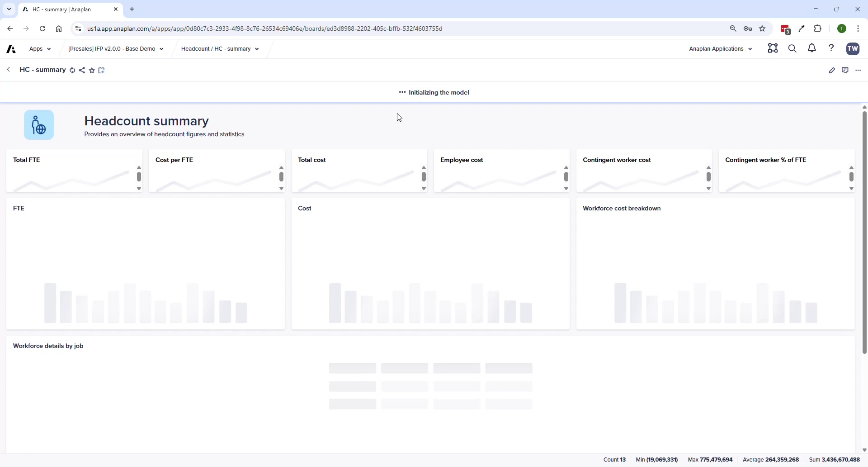868x467 pixels.
Task: Open the board more options ellipsis
Action: tap(858, 70)
